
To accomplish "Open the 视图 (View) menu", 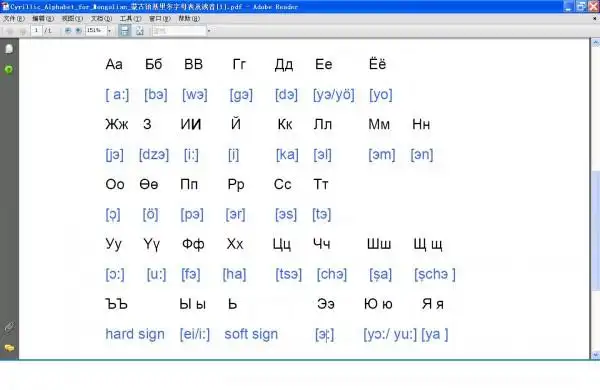I will pos(72,18).
